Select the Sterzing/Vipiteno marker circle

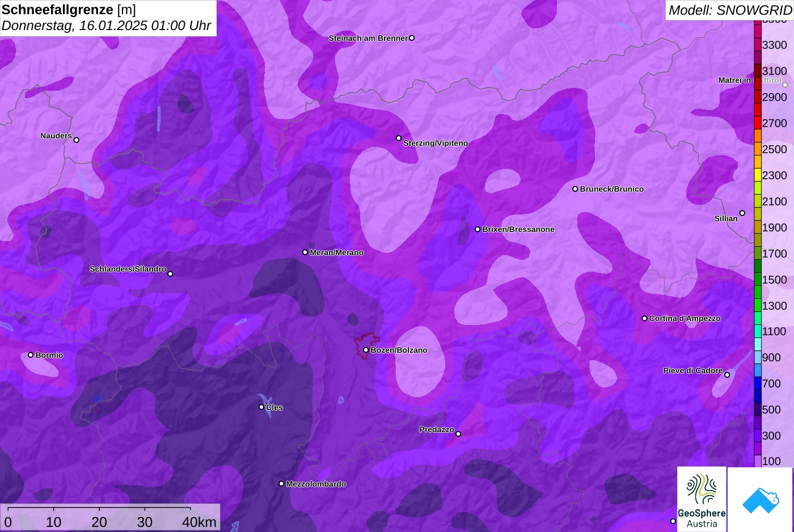(399, 138)
